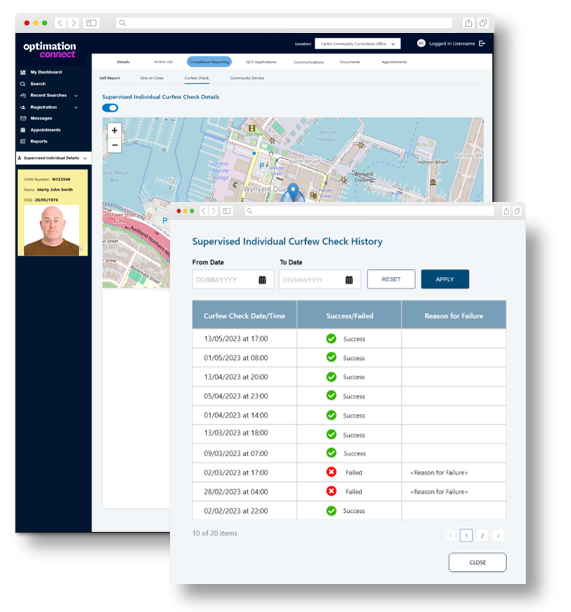Click the APPLY button
The image size is (571, 612).
445,279
